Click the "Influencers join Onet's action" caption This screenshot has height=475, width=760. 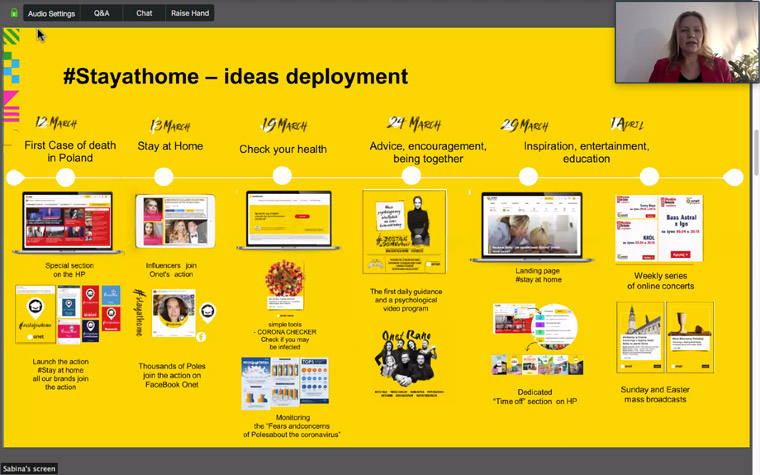[x=171, y=270]
